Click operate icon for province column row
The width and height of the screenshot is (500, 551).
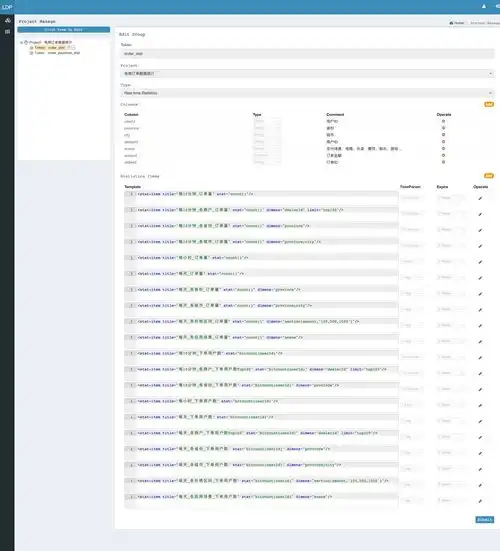point(443,128)
